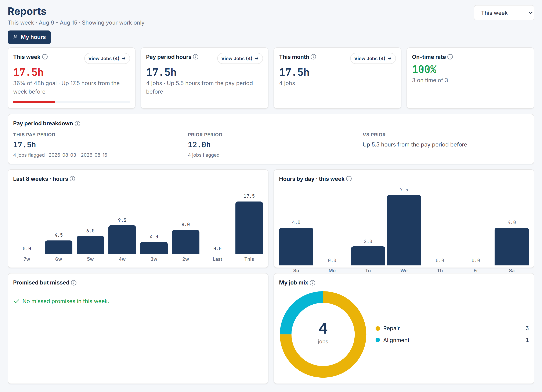Viewport: 542px width, 392px height.
Task: Show the info tooltip for On-time rate
Action: [x=450, y=57]
